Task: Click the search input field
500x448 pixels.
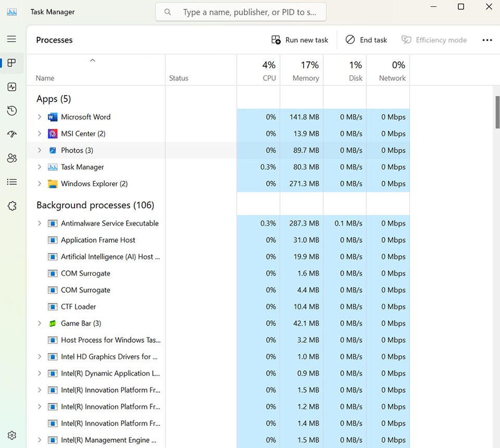Action: tap(241, 12)
